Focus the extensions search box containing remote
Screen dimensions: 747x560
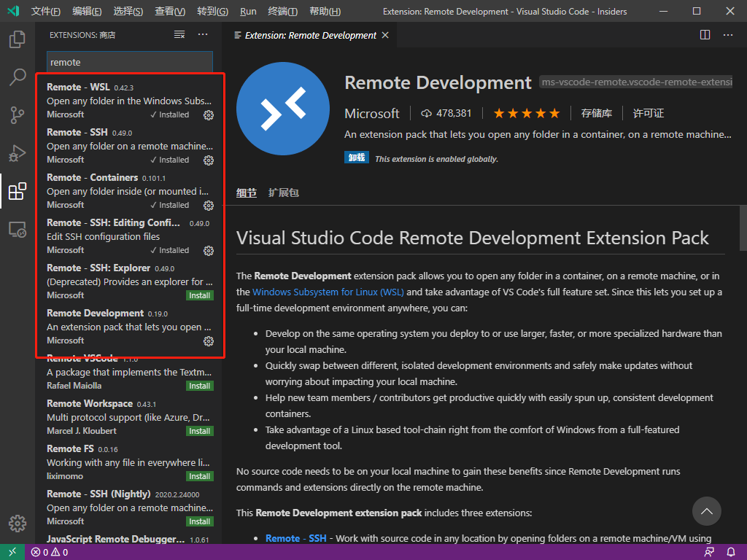(130, 63)
